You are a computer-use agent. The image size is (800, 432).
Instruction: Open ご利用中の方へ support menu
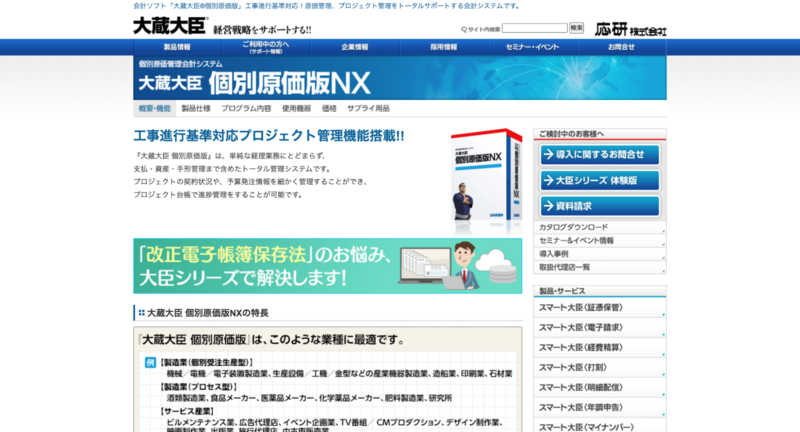click(x=266, y=47)
